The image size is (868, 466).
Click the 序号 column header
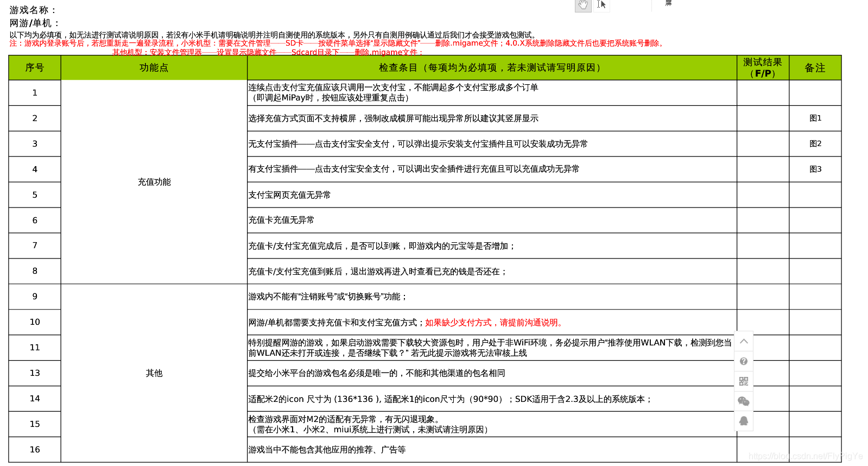pos(35,68)
